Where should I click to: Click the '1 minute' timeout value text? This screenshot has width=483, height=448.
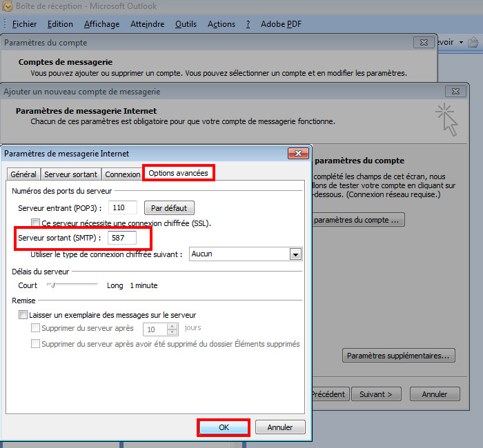(144, 285)
